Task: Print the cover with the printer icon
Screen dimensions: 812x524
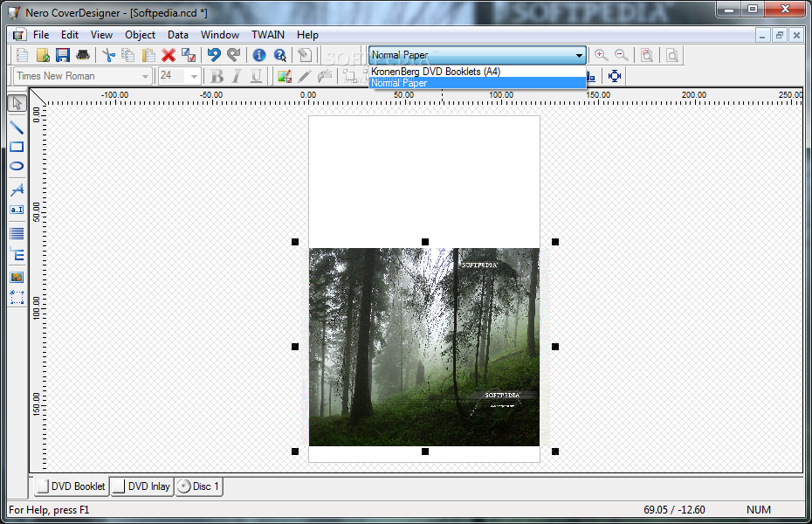Action: [x=83, y=55]
